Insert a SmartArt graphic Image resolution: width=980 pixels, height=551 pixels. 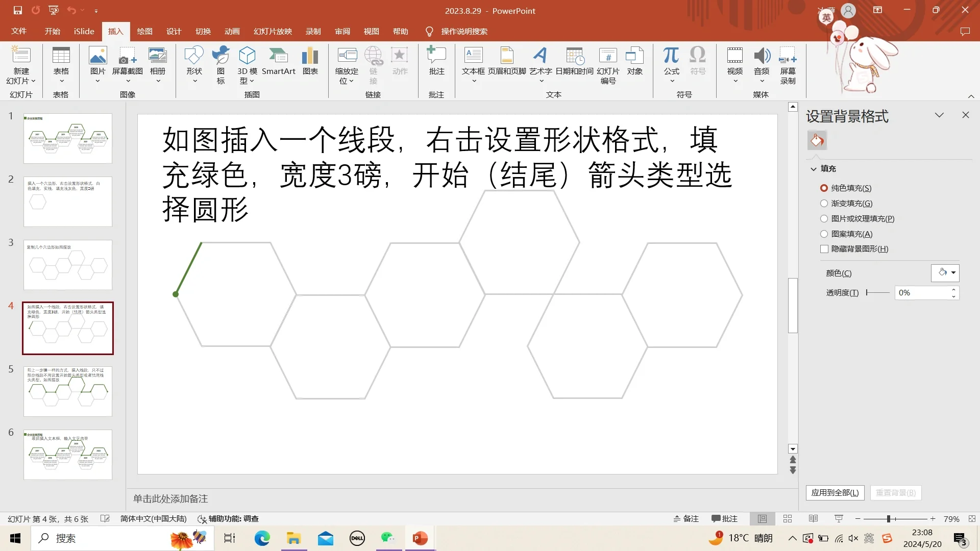279,64
